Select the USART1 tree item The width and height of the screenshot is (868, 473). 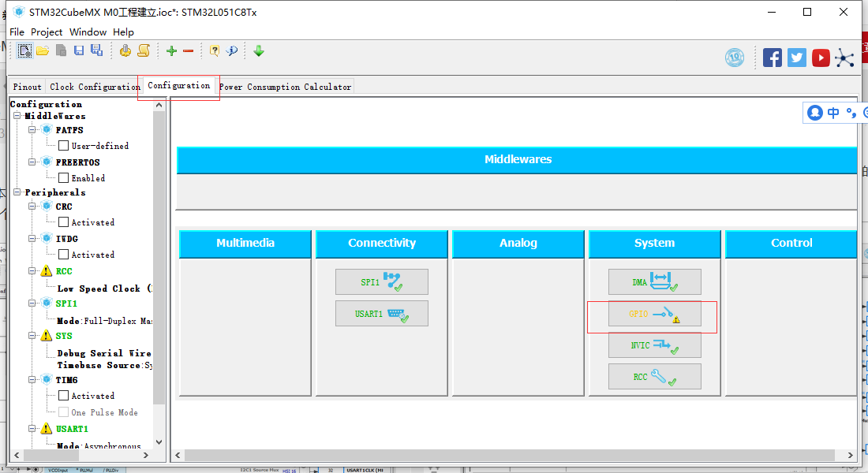[72, 429]
